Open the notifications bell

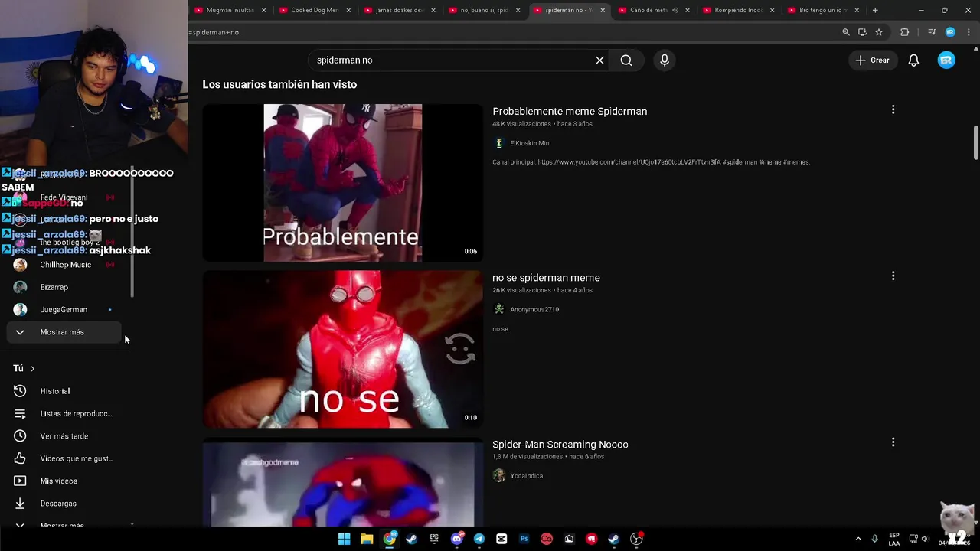click(x=913, y=60)
